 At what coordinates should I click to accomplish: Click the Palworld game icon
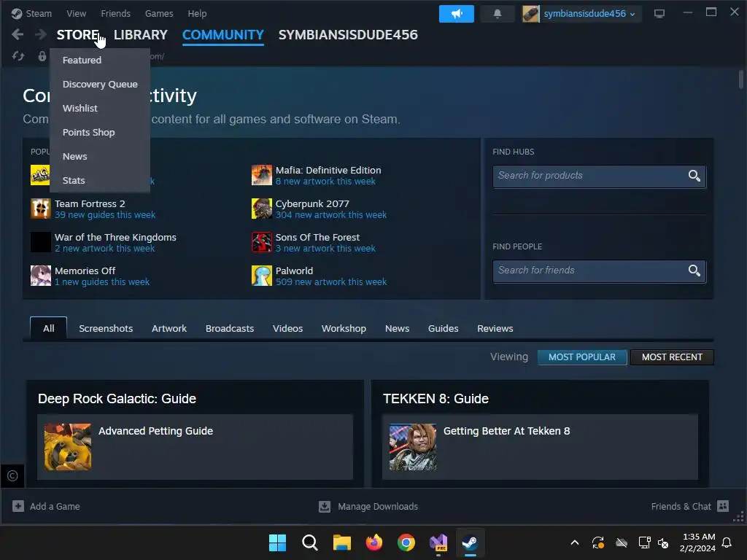click(x=262, y=276)
